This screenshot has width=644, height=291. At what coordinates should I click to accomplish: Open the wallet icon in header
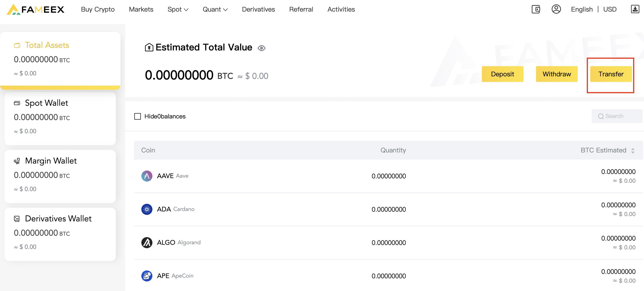pyautogui.click(x=536, y=9)
